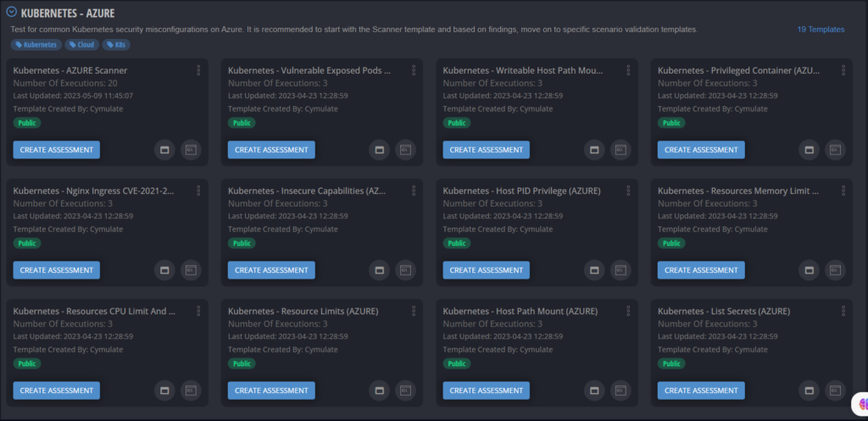The width and height of the screenshot is (868, 421).
Task: Click terminal icon on Nginx Ingress CVE card
Action: (x=192, y=270)
